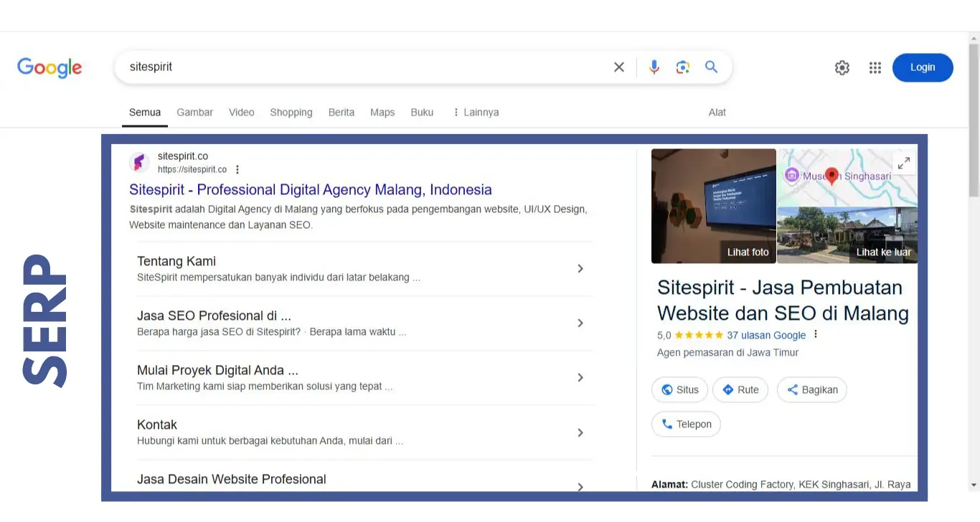Start voice search with microphone icon
The image size is (980, 522).
point(654,67)
